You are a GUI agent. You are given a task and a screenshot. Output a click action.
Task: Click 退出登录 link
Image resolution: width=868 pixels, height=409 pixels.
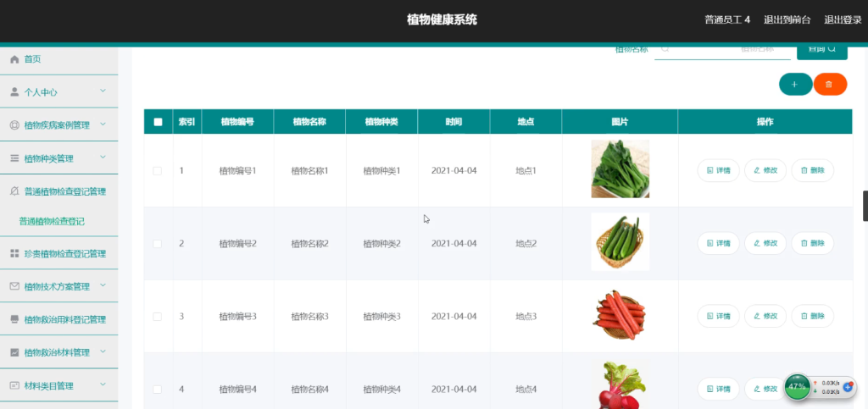[x=843, y=19]
